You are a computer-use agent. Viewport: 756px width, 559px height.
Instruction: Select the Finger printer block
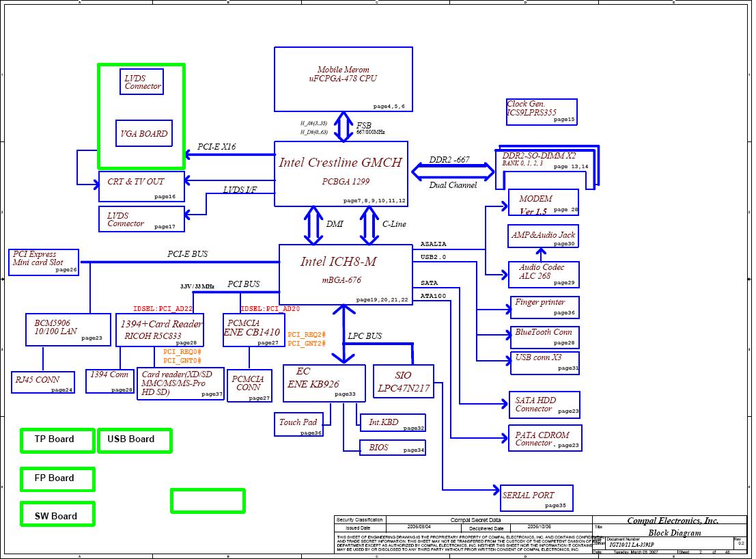[x=545, y=308]
